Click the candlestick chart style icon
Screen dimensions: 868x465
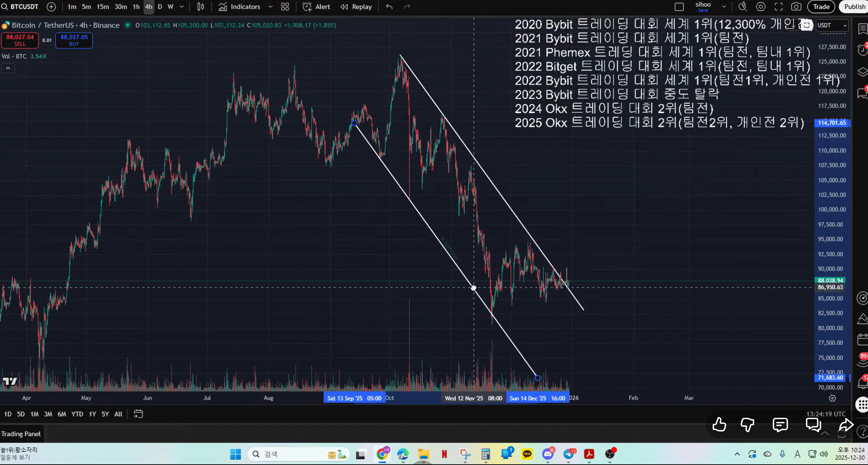click(201, 7)
